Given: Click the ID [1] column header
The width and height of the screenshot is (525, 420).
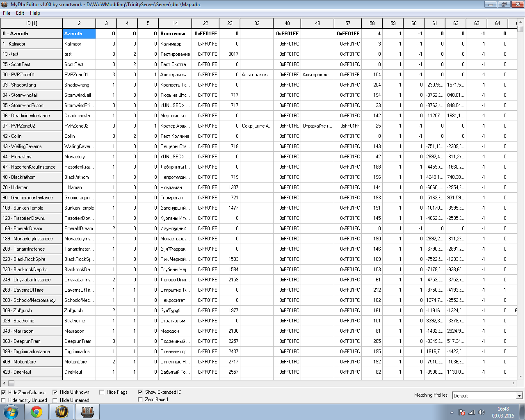Looking at the screenshot, I should coord(32,23).
